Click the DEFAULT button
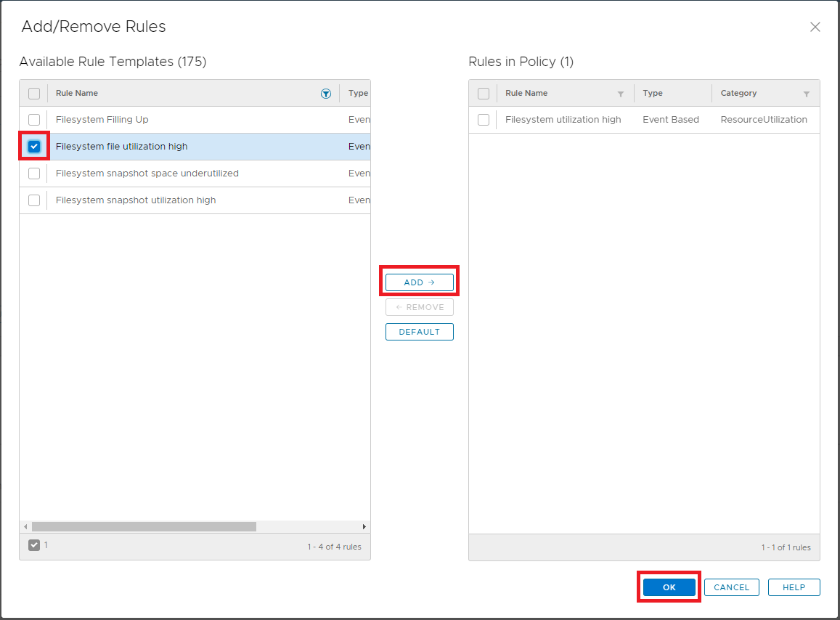The image size is (840, 620). pyautogui.click(x=419, y=331)
